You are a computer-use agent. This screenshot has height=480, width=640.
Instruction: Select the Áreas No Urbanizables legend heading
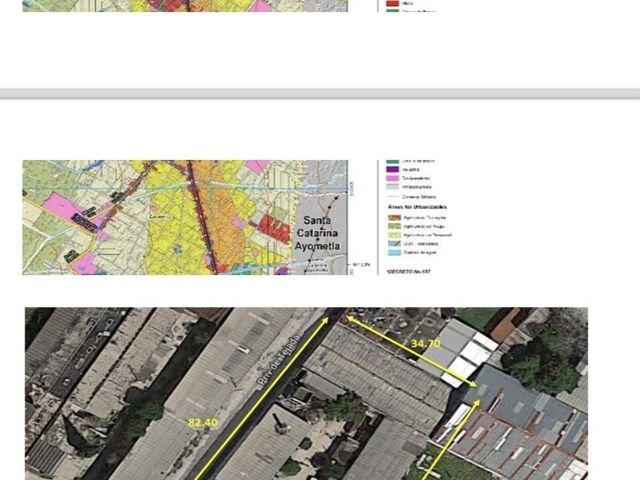pos(417,207)
